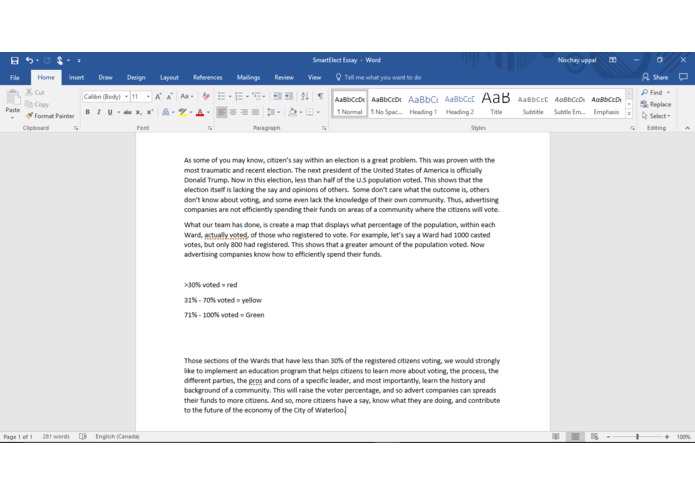Click the zoom slider handle
Image resolution: width=695 pixels, height=494 pixels.
637,437
